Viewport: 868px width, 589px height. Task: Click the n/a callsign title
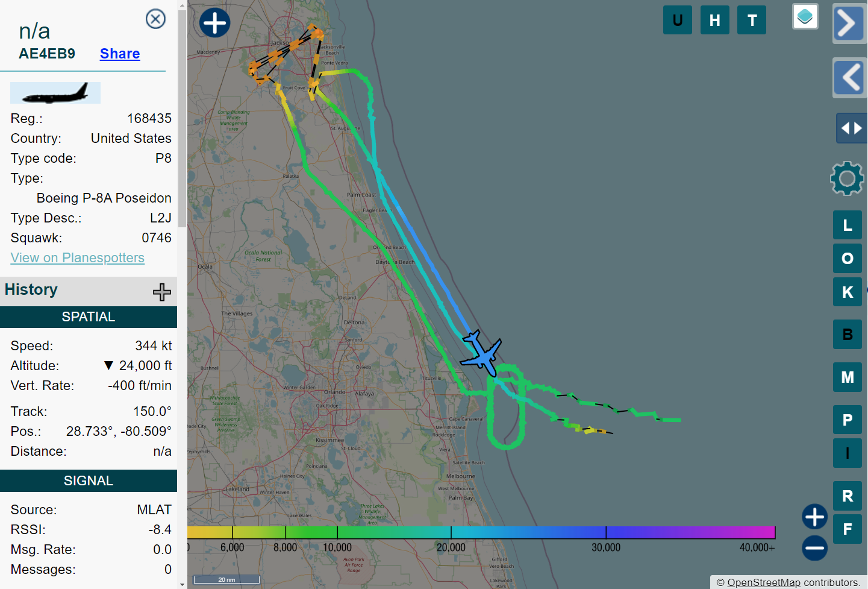(x=34, y=31)
